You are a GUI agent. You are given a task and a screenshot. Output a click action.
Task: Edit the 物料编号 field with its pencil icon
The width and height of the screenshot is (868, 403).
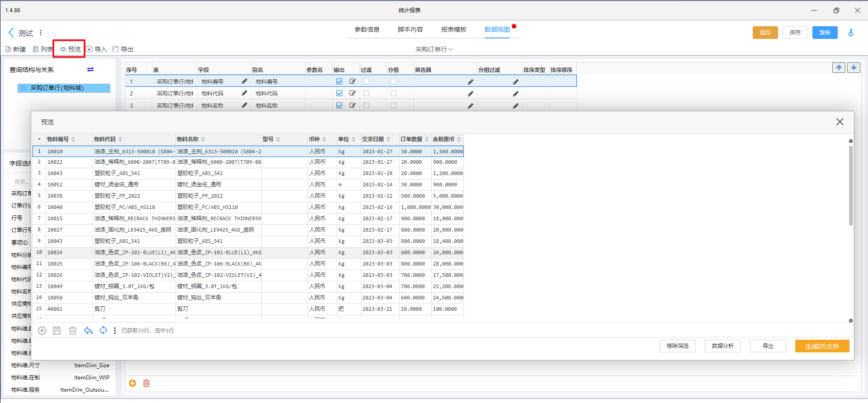(245, 81)
